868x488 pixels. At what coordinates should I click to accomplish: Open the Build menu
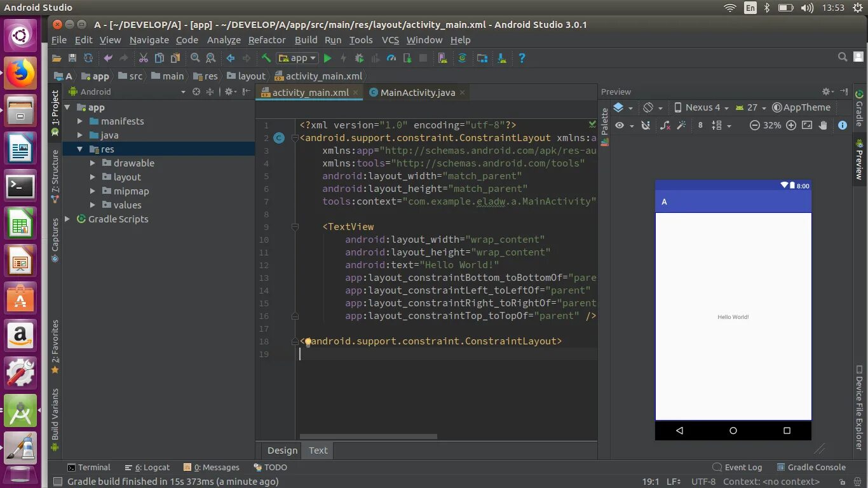(306, 39)
